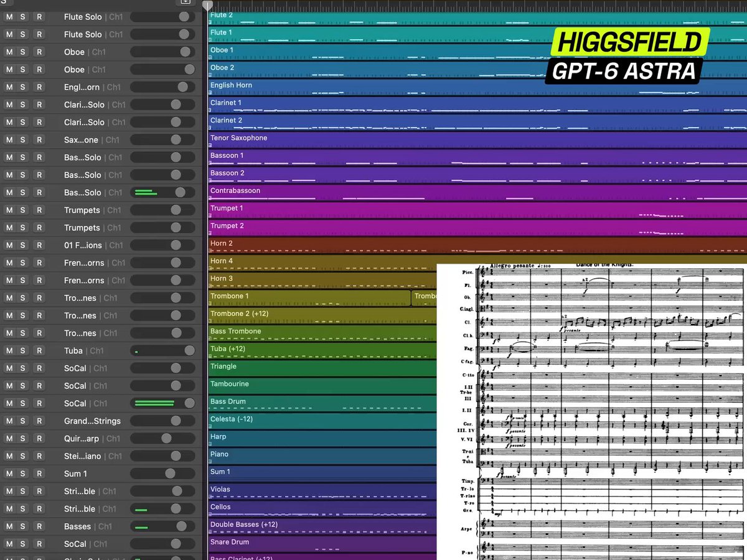Select the Oboe 1 region
The height and width of the screenshot is (560, 747).
(x=477, y=52)
